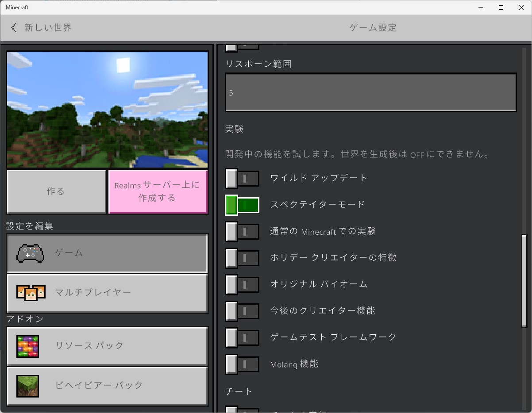Switch to the マルチプレイヤー tab

pyautogui.click(x=107, y=292)
